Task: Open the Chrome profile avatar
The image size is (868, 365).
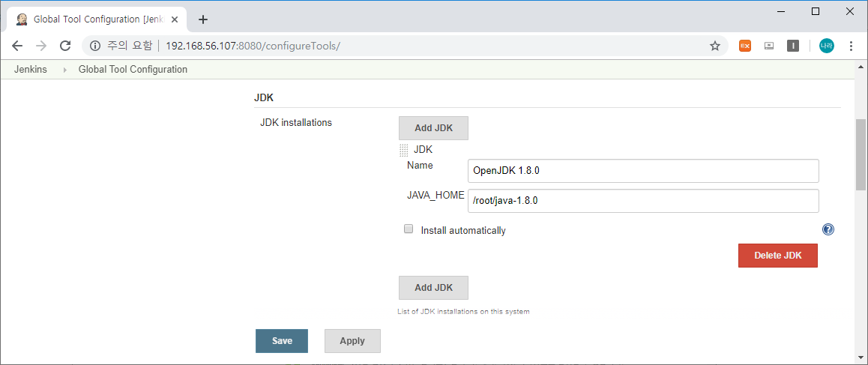Action: pos(827,46)
